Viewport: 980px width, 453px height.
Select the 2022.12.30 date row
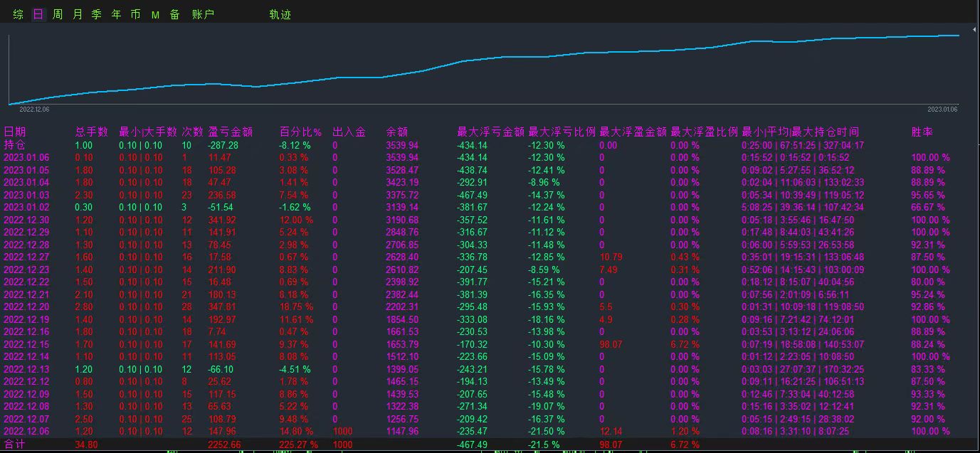(26, 220)
